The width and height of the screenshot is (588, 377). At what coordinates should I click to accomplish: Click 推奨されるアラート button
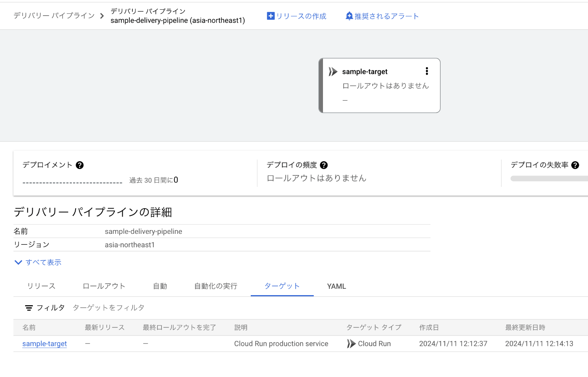tap(382, 16)
